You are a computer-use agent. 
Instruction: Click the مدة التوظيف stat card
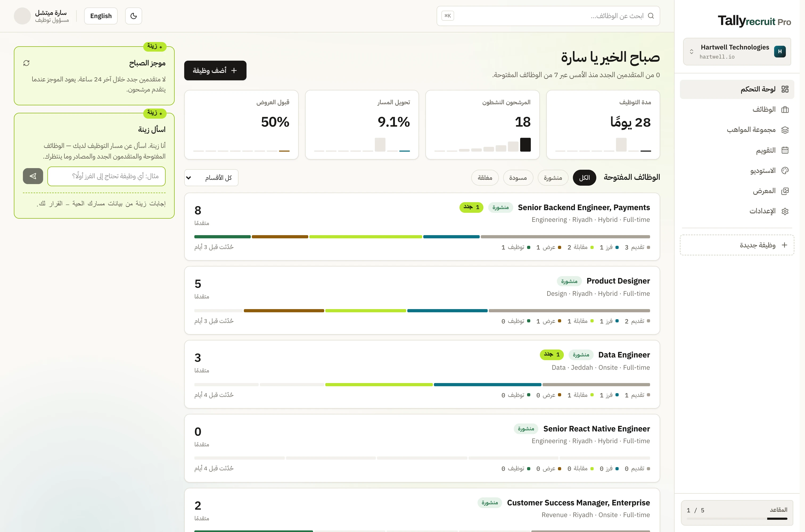pos(603,124)
